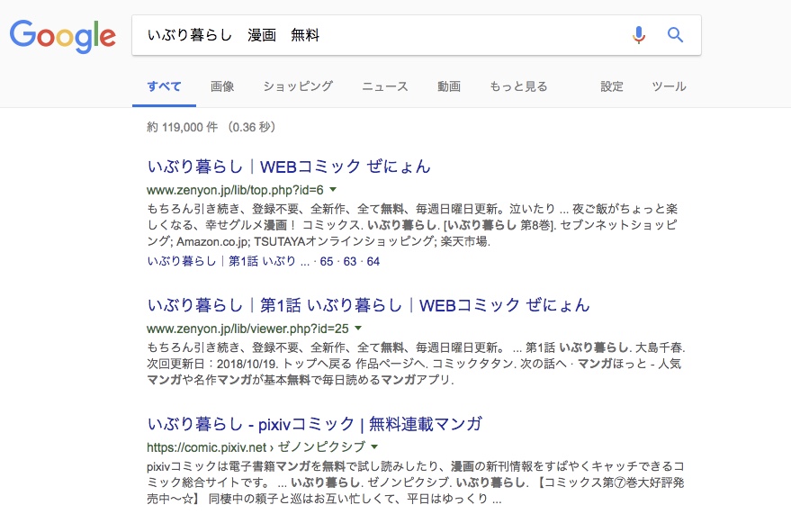The image size is (791, 532).
Task: Open sitelink 64
Action: coord(373,261)
